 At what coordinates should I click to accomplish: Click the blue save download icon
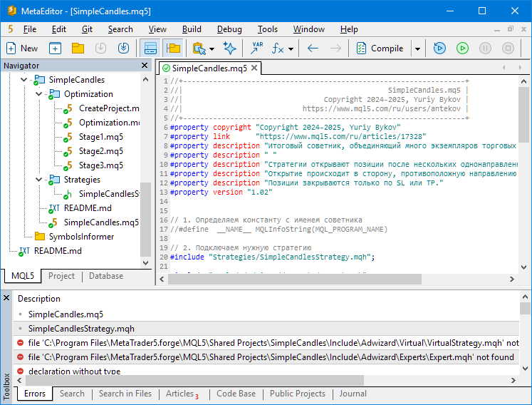[123, 48]
